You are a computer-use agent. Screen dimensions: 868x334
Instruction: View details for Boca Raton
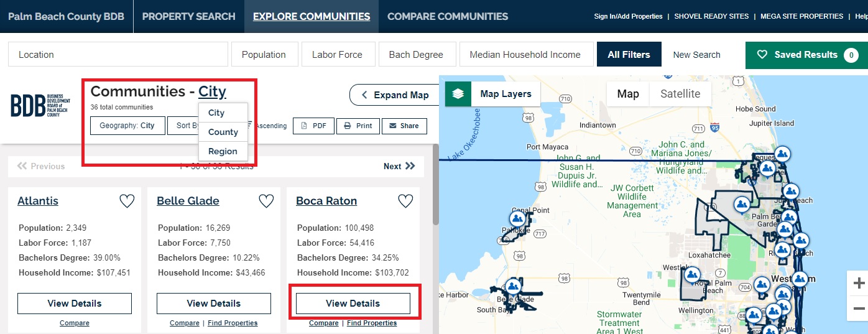[353, 304]
